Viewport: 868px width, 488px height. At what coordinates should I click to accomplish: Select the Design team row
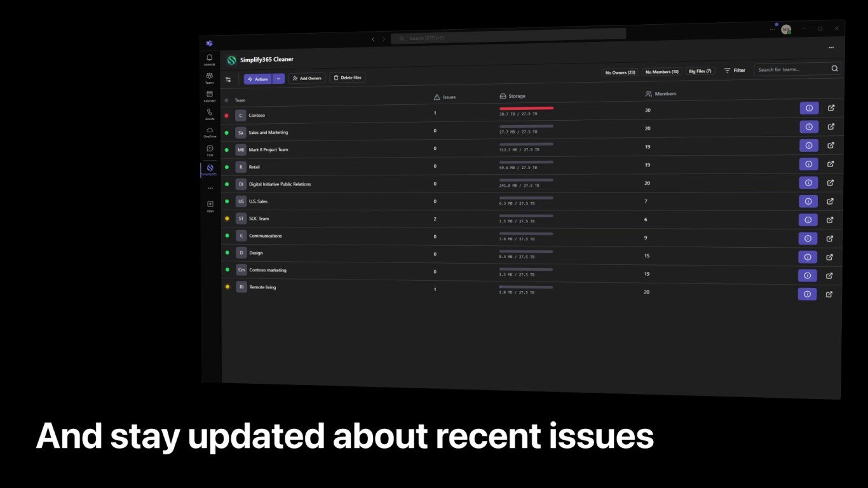pyautogui.click(x=531, y=255)
